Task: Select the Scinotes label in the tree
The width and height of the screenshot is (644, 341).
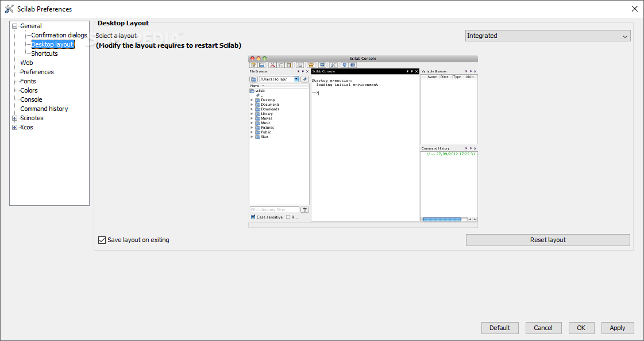Action: click(32, 118)
